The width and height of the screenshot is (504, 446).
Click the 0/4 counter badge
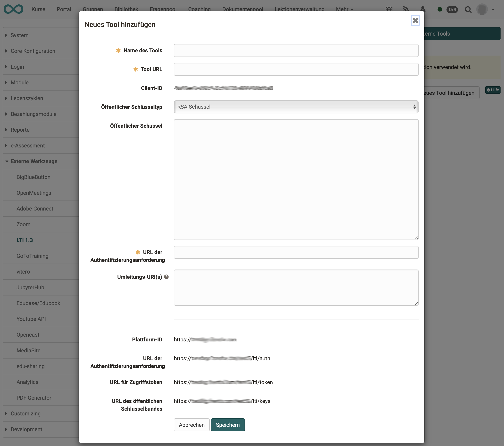click(452, 9)
